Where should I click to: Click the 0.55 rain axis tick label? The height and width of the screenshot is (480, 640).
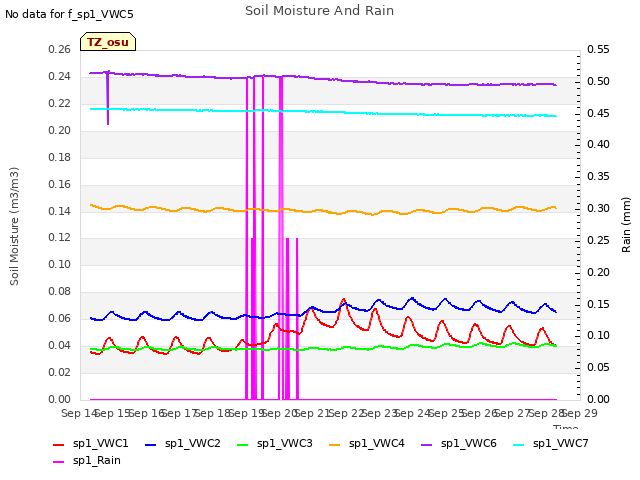[598, 50]
